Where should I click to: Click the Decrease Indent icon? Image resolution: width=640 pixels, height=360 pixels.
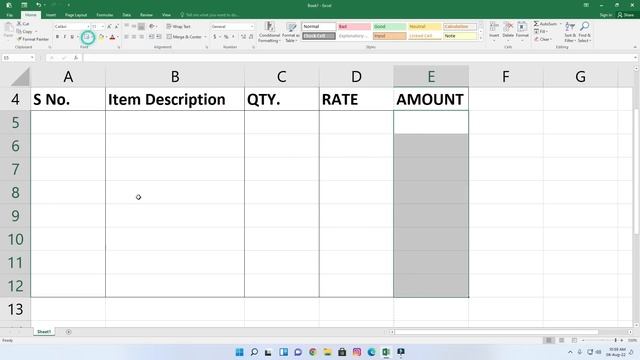point(151,37)
